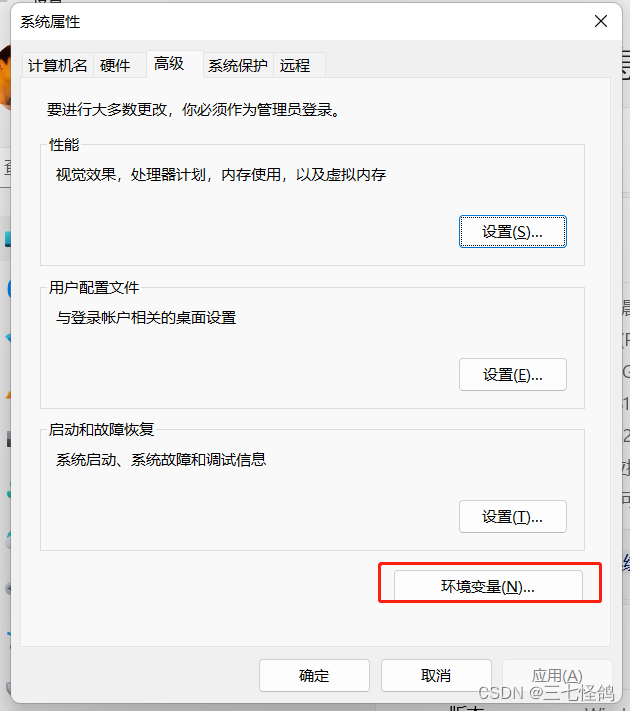Image resolution: width=630 pixels, height=711 pixels.
Task: Open 环境变量(N) dialog
Action: coord(488,586)
